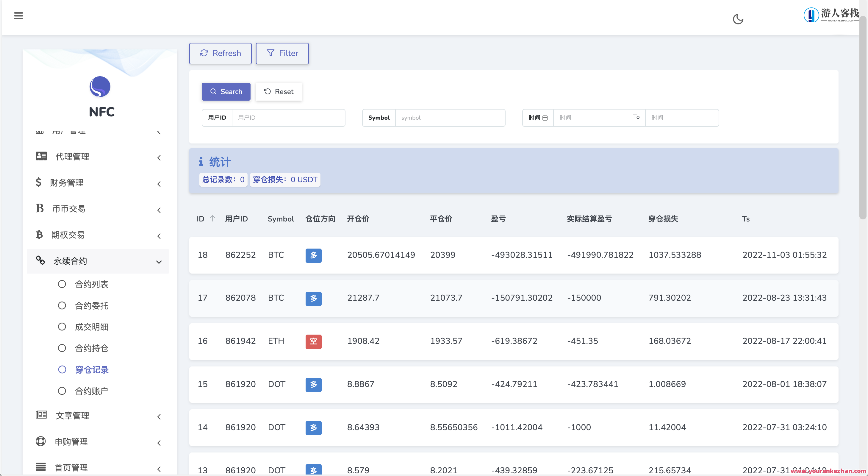Expand the 财务管理 menu chevron
Screen dimensions: 868x476
click(159, 184)
